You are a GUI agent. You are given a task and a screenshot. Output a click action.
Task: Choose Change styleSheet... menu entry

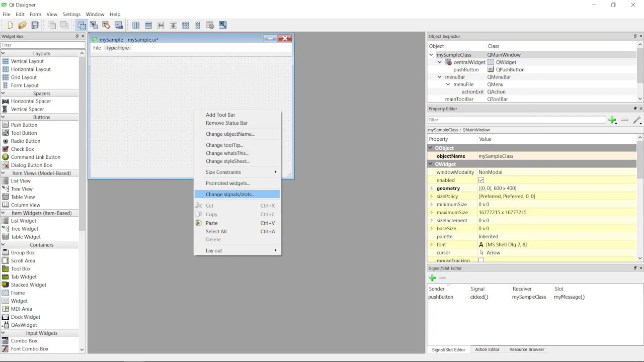pos(237,161)
